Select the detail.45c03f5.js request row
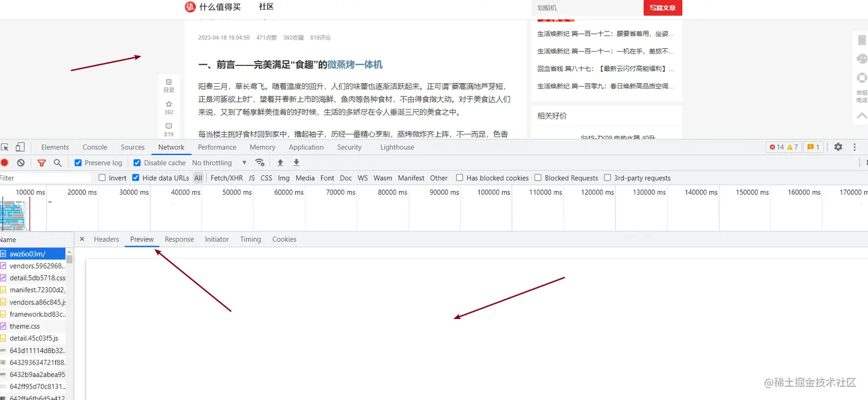Screen dimensions: 868x400 tap(33, 338)
